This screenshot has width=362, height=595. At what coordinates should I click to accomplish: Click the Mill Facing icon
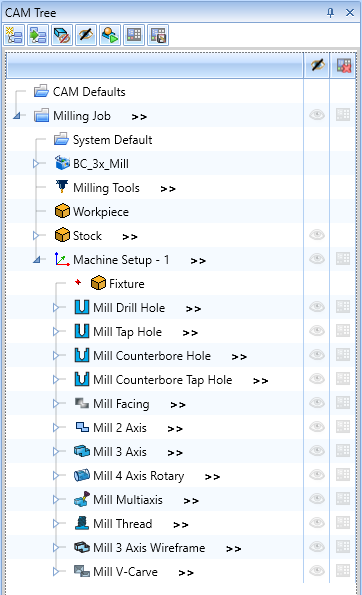pos(82,403)
